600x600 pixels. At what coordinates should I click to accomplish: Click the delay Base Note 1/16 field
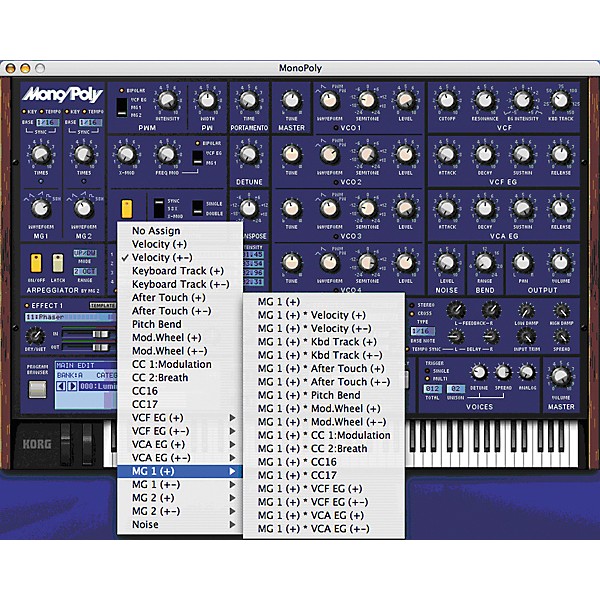point(422,331)
